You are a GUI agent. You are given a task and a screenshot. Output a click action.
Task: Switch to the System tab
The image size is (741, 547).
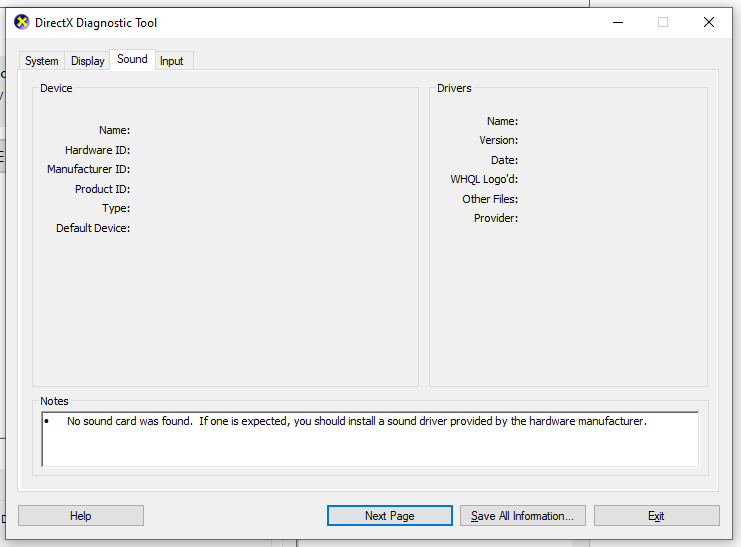[x=42, y=61]
